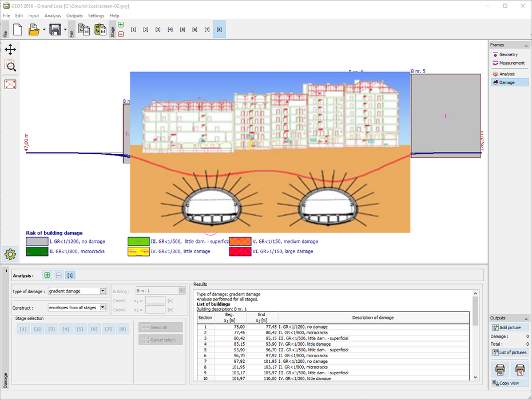Open the dropdown arrow beside the Open folder
This screenshot has height=400, width=532.
44,30
